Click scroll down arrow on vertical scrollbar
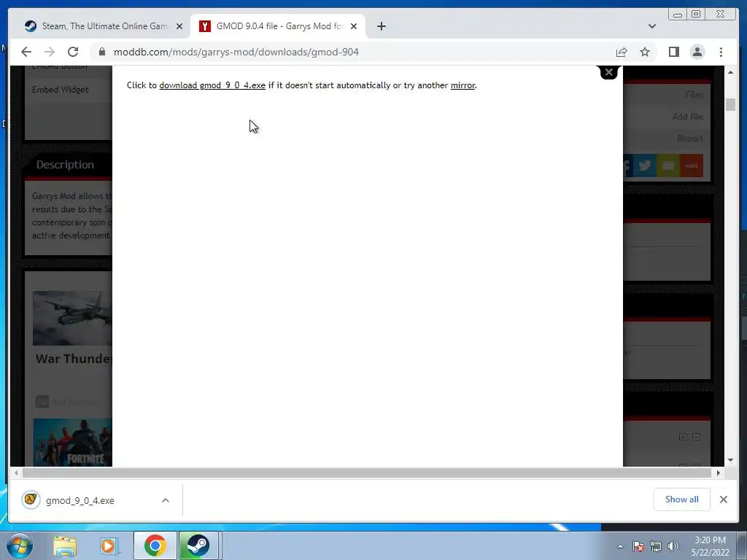747x560 pixels. [x=730, y=460]
